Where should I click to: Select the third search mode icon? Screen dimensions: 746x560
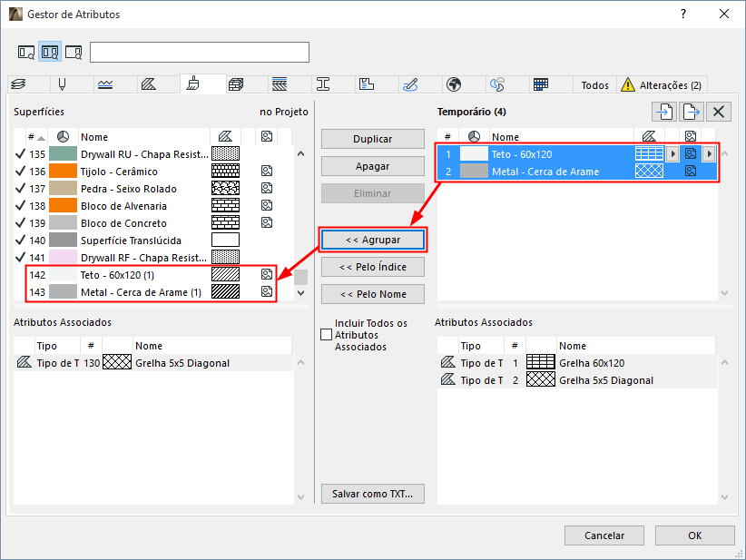(74, 52)
